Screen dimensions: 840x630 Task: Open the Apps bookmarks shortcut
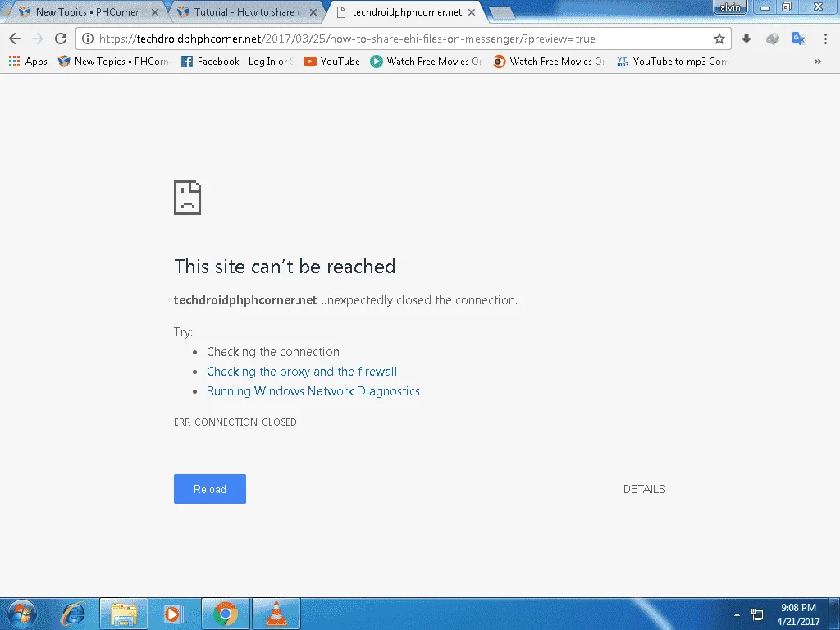click(29, 62)
